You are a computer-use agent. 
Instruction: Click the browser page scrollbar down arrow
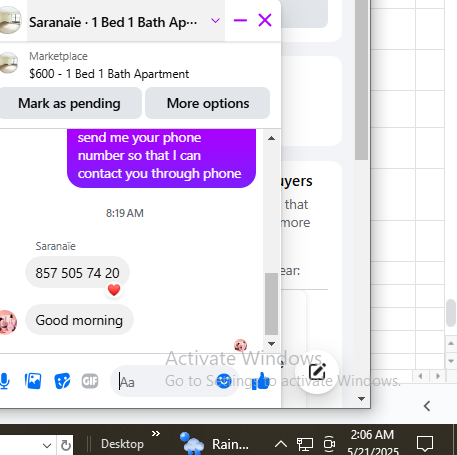361,398
